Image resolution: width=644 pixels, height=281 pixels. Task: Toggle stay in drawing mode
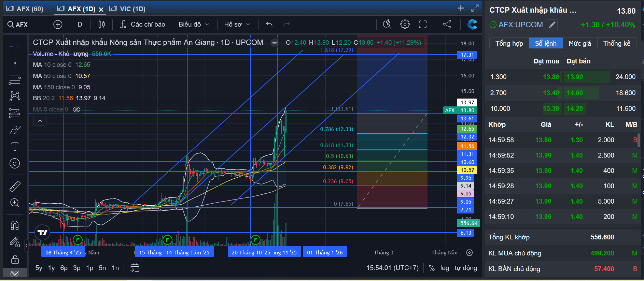point(15,242)
